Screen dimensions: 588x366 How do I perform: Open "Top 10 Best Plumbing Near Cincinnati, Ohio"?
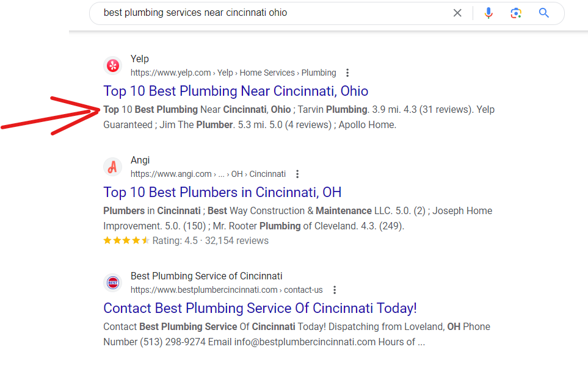click(236, 91)
